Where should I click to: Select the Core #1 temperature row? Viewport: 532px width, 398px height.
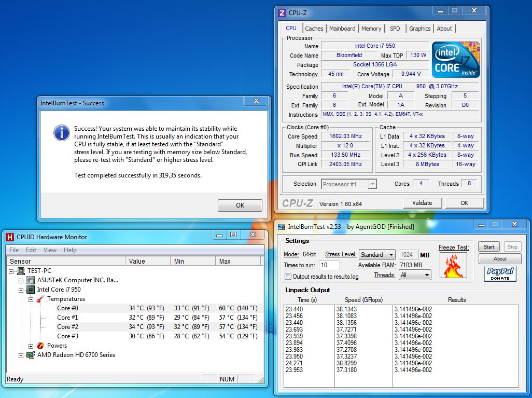tap(159, 318)
